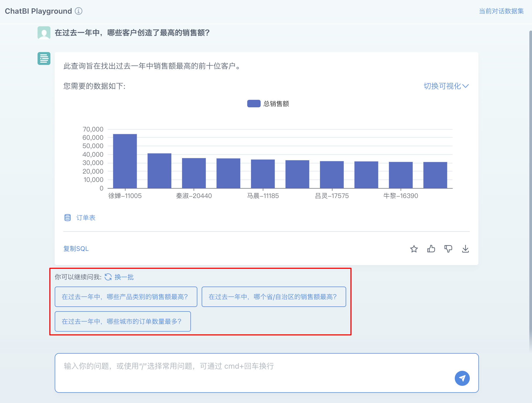Click the bar for 马晨–11185
532x403 pixels.
(x=263, y=174)
